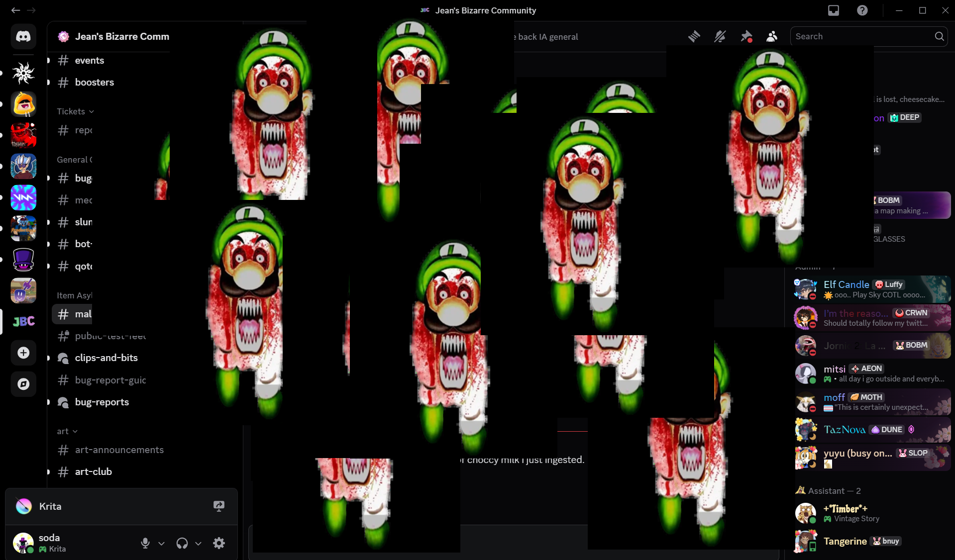
Task: Open pinned messages
Action: click(746, 36)
